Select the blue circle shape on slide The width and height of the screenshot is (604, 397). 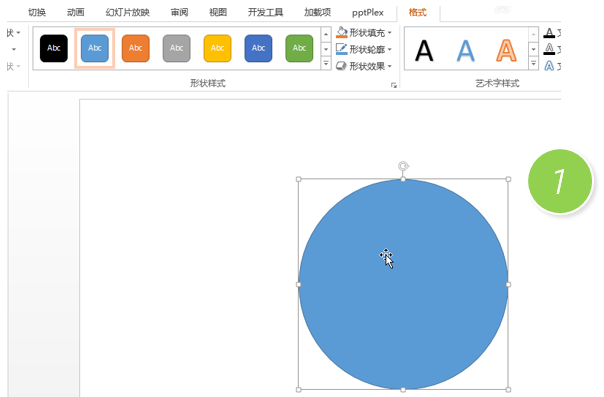pyautogui.click(x=403, y=284)
